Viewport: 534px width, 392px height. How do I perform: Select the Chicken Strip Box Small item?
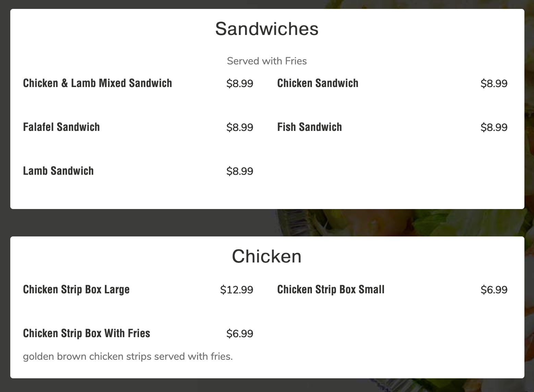[x=330, y=290]
